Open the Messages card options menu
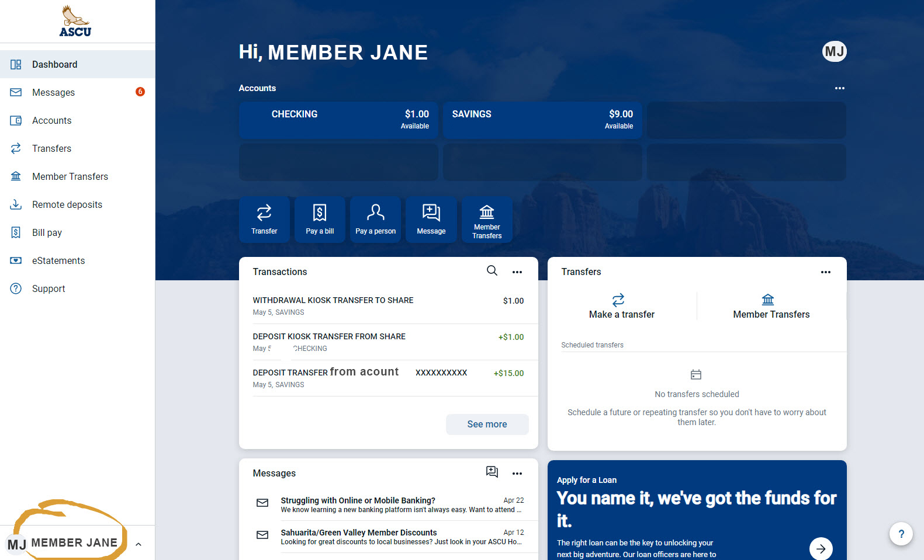 click(517, 474)
